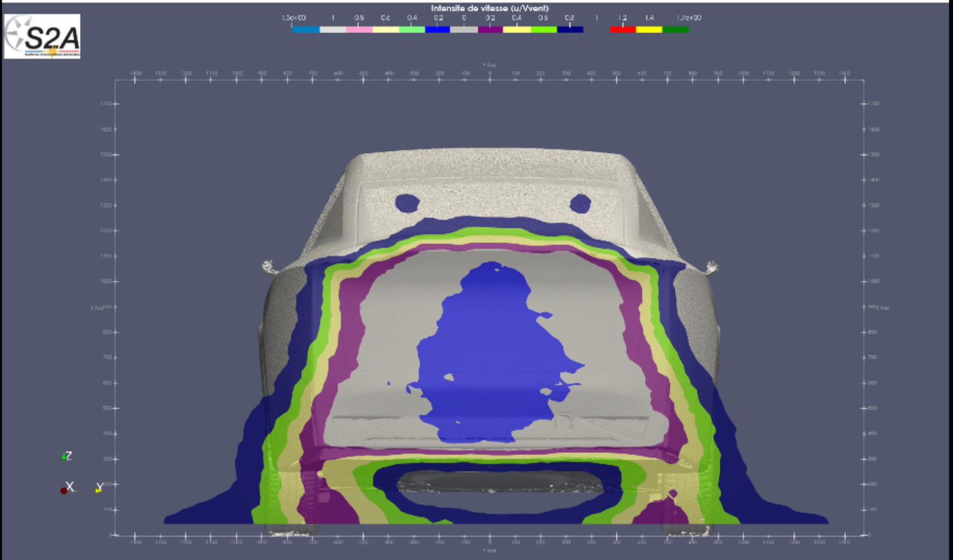Click the red swatch in the color legend
The width and height of the screenshot is (953, 560).
(622, 30)
